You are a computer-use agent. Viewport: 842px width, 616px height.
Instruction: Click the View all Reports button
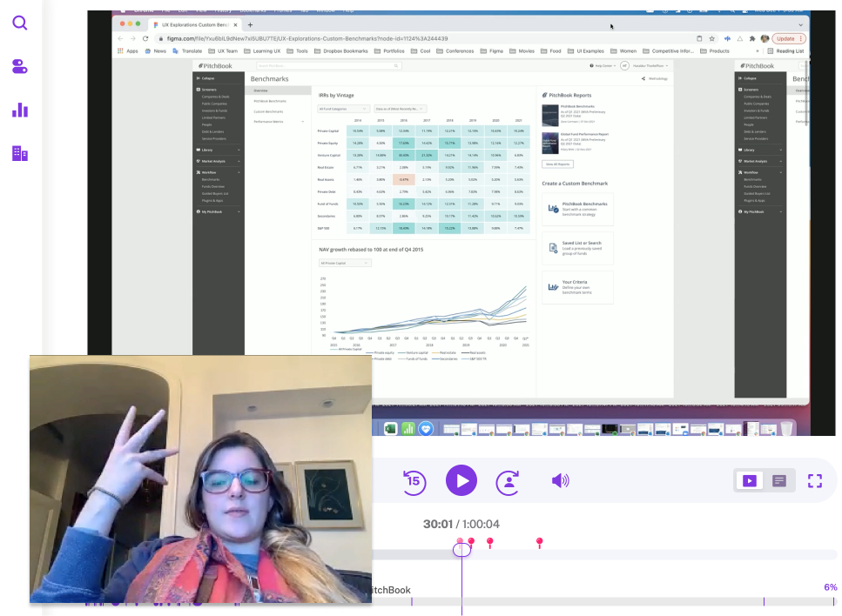557,164
